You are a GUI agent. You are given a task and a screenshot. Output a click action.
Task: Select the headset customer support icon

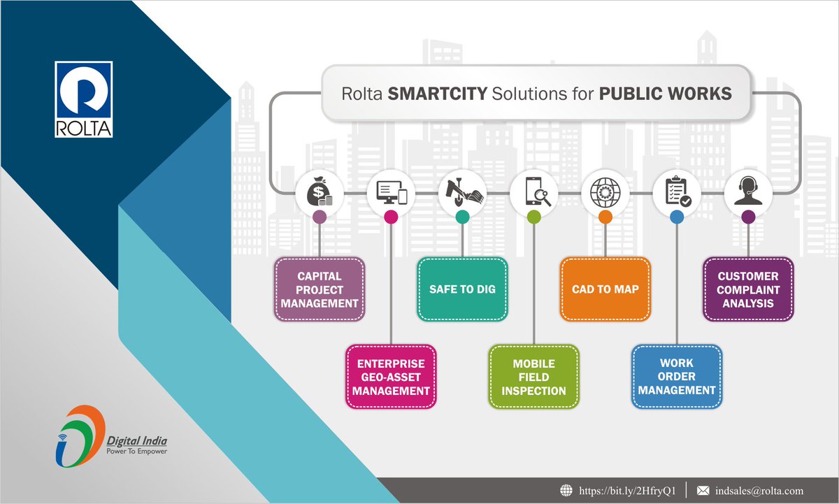coord(748,192)
